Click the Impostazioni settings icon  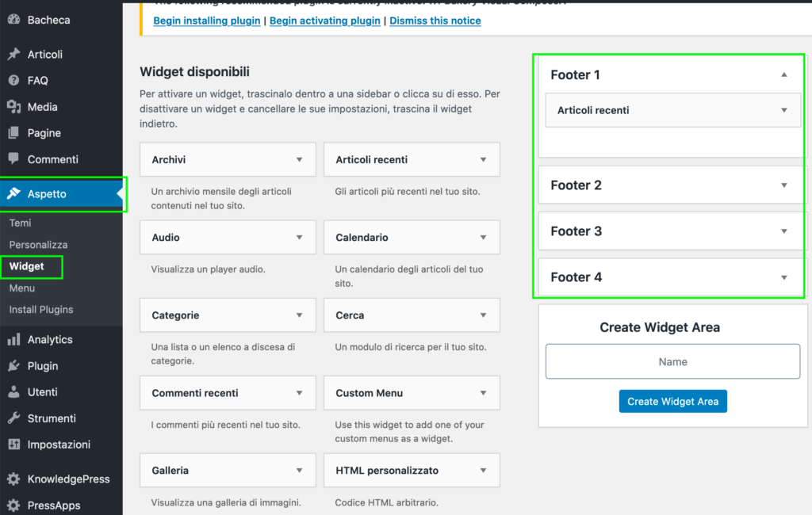click(x=13, y=444)
